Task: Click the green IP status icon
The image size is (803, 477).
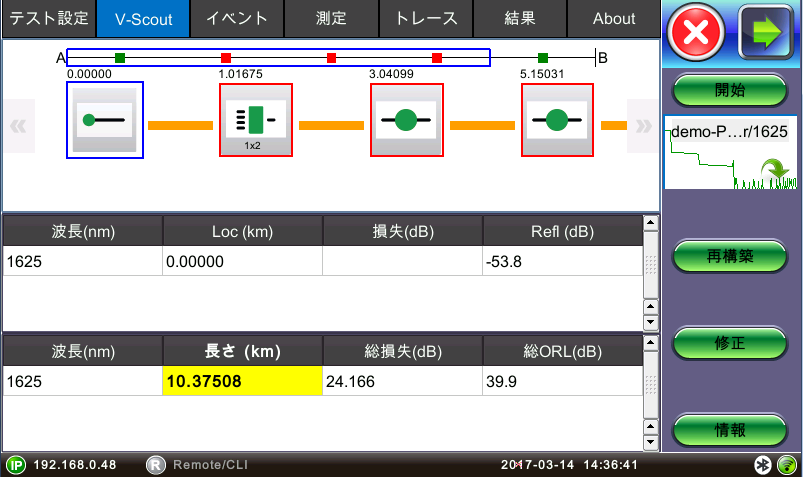Action: tap(16, 465)
